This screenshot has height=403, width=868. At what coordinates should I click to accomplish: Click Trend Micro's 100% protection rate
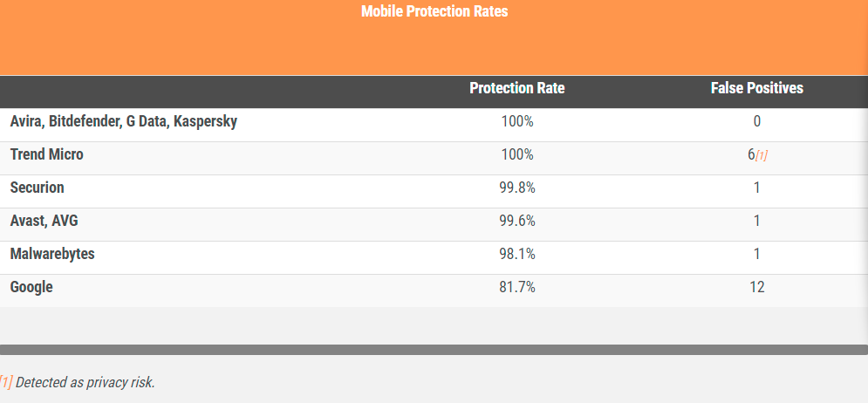point(517,154)
